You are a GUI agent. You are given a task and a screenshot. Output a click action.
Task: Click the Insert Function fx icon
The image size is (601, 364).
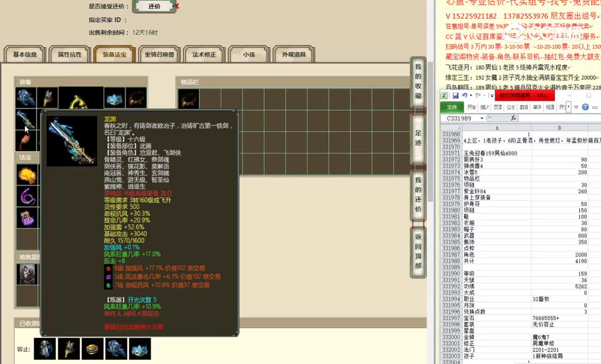click(x=513, y=118)
